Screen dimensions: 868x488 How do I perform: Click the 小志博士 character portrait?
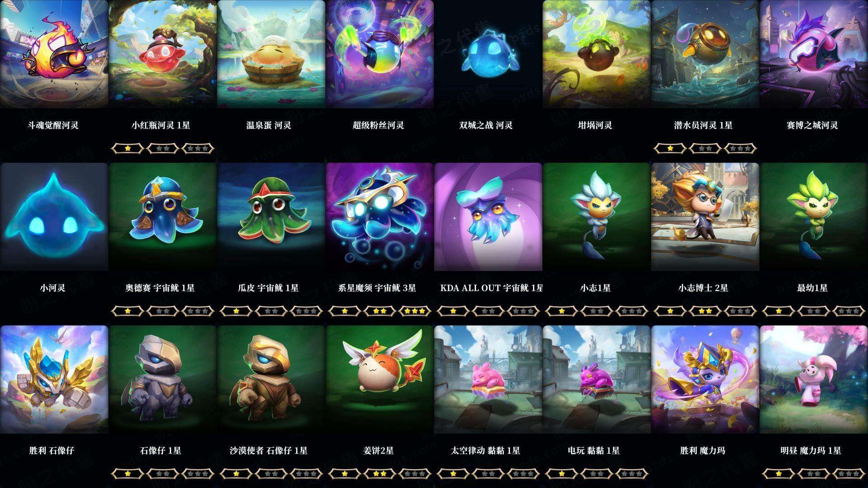click(705, 217)
